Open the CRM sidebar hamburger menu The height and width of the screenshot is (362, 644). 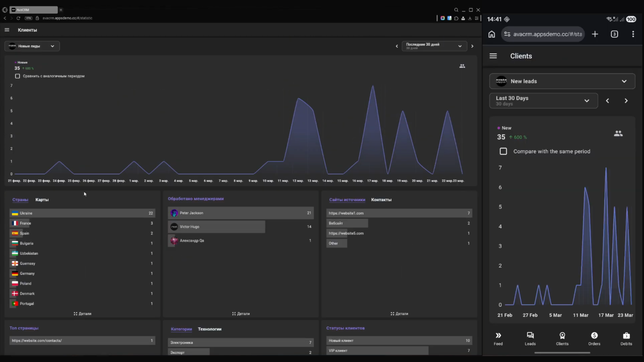tap(7, 30)
